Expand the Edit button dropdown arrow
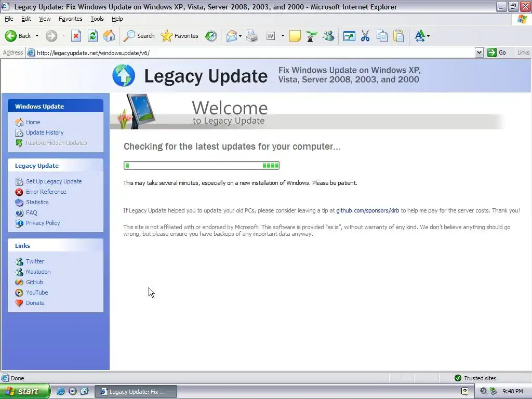Image resolution: width=532 pixels, height=399 pixels. coord(283,36)
